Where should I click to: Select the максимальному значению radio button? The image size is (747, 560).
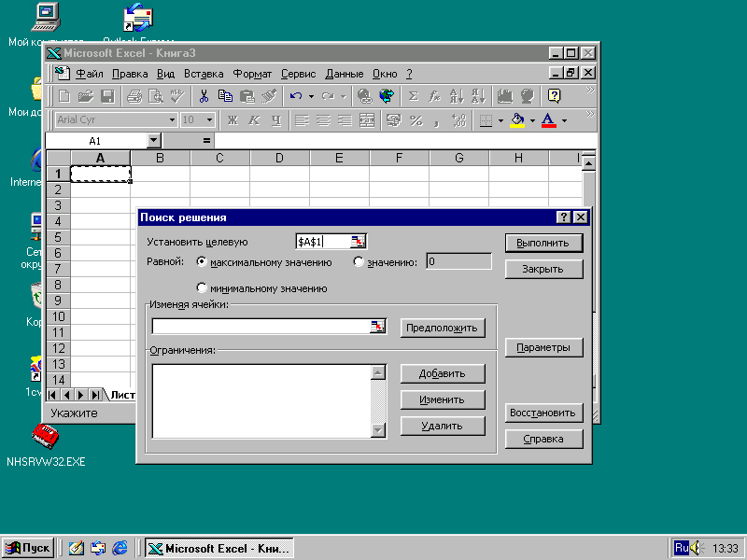(202, 261)
